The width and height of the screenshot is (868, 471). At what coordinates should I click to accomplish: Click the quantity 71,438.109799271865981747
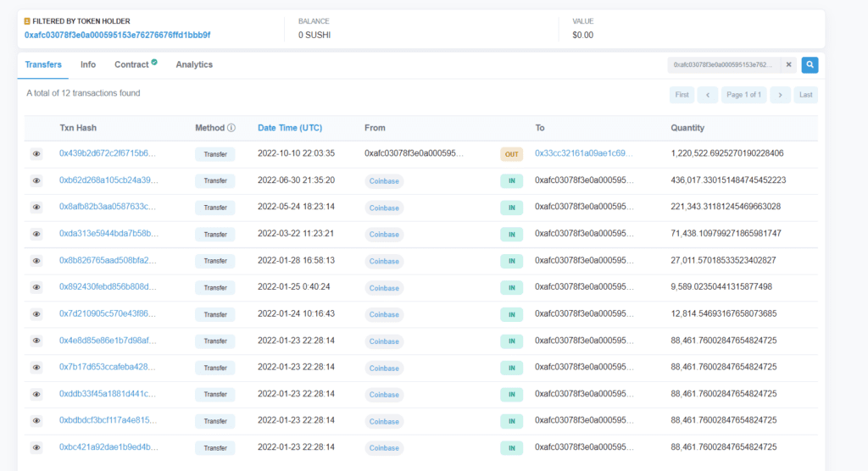[x=726, y=234]
